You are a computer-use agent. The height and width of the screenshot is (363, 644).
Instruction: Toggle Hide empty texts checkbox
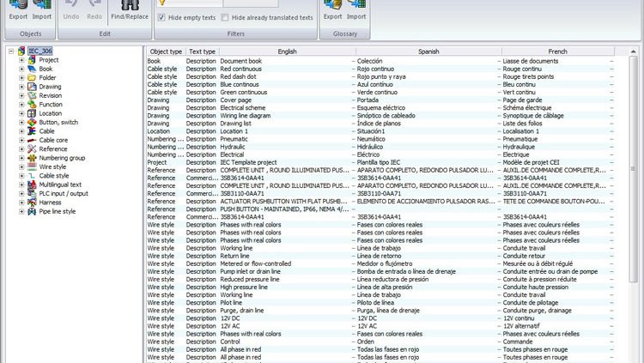coord(161,17)
